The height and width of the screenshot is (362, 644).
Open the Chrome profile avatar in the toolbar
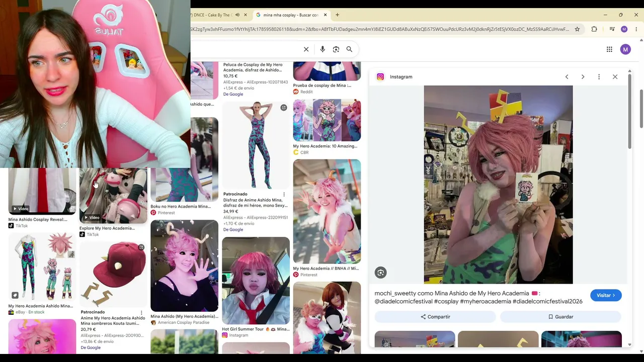coord(624,29)
